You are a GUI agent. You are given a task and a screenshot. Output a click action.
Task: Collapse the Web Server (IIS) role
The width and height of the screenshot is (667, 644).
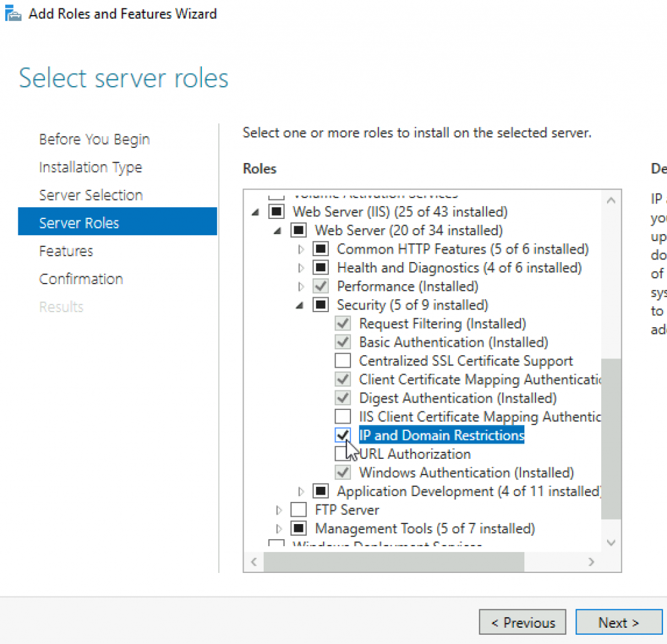[255, 212]
